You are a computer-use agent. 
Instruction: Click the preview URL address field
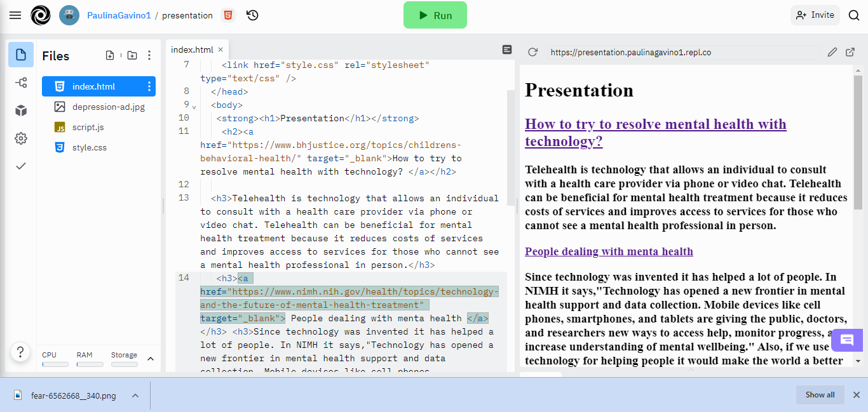click(x=684, y=52)
